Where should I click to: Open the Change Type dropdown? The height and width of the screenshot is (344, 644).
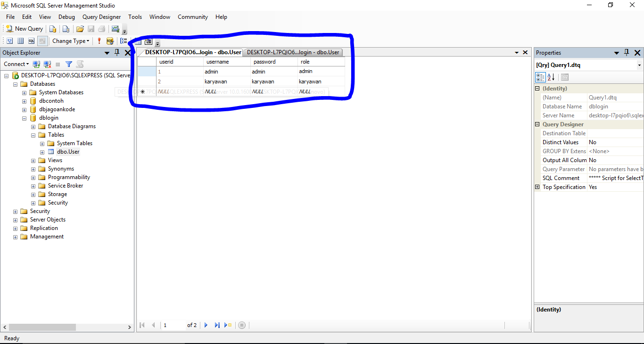tap(71, 41)
